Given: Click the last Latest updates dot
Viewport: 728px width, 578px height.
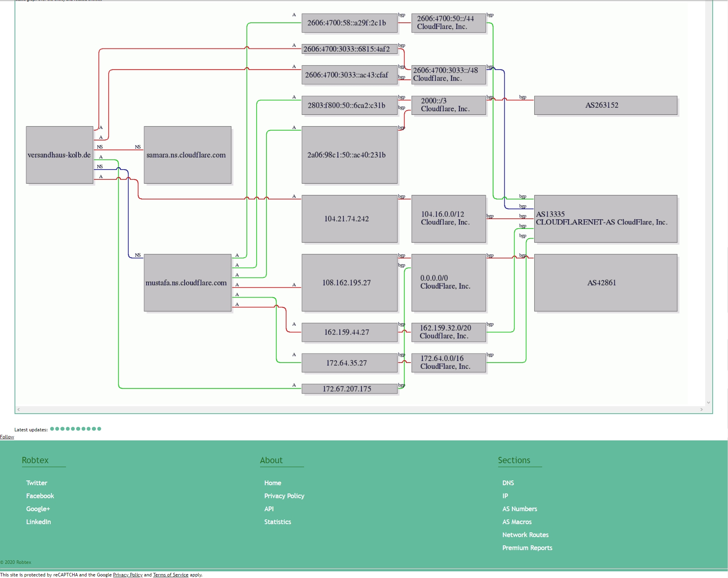Looking at the screenshot, I should coord(99,429).
